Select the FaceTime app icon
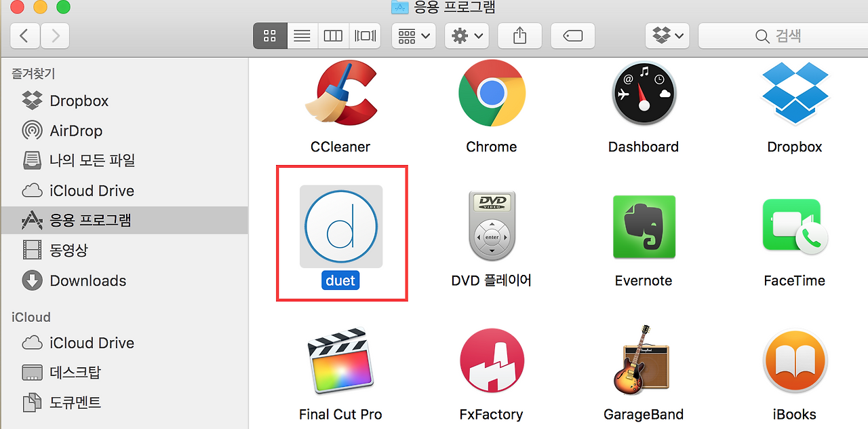Screen dimensions: 868x429 click(795, 227)
